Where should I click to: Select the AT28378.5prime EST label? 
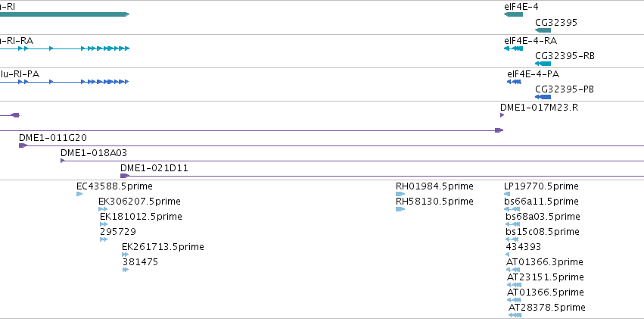(547, 308)
